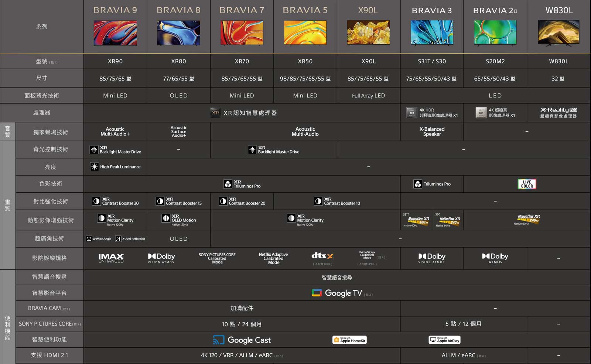Image resolution: width=591 pixels, height=364 pixels.
Task: Click the dts:X logo
Action: pyautogui.click(x=322, y=255)
